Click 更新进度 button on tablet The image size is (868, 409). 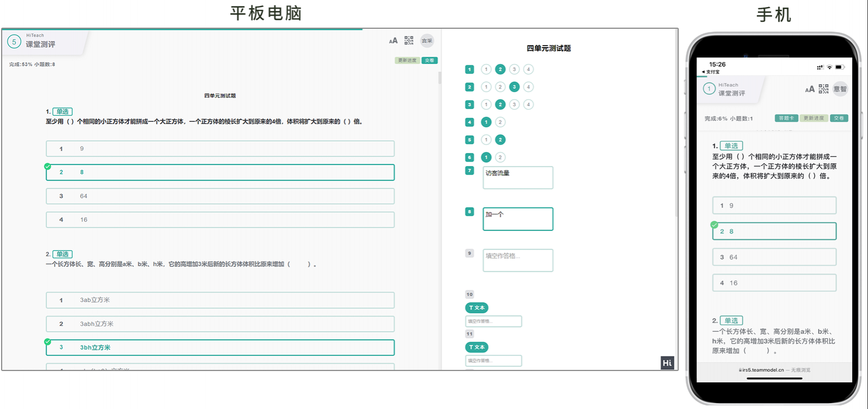coord(407,60)
